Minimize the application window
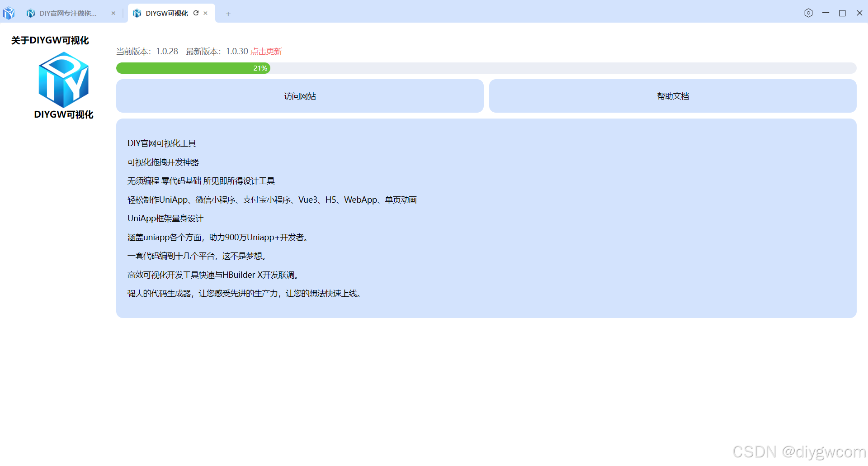 [826, 13]
